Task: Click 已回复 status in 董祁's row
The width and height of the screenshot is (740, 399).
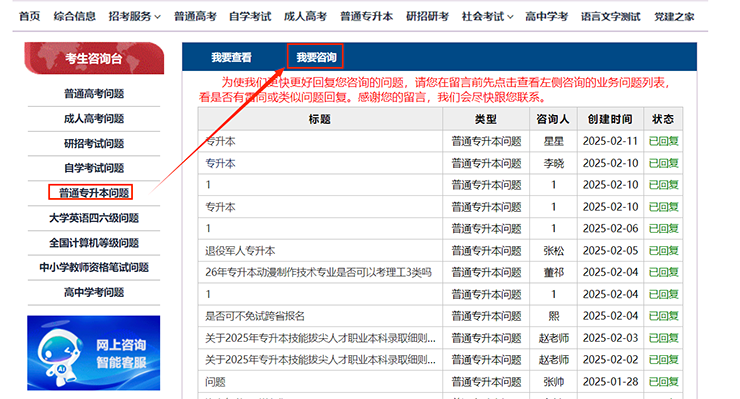Action: click(x=664, y=272)
